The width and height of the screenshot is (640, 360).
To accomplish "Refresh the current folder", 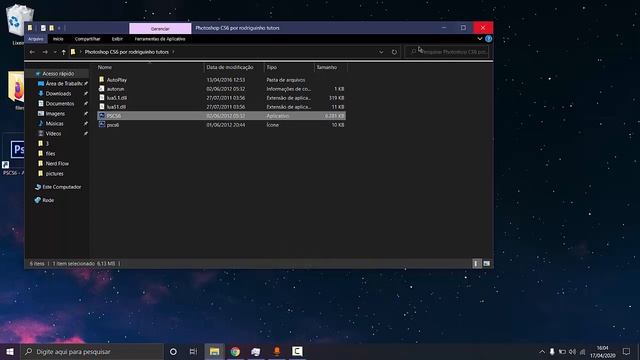I will (x=394, y=52).
